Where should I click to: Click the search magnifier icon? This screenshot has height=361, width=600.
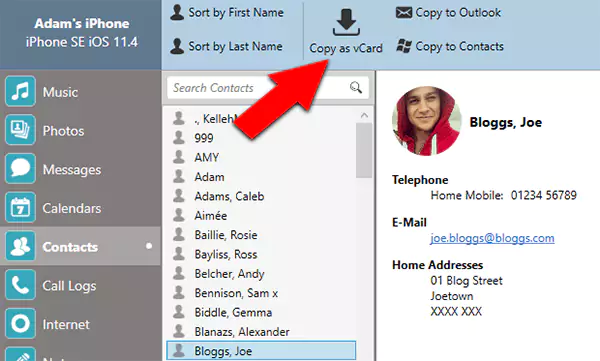point(356,88)
